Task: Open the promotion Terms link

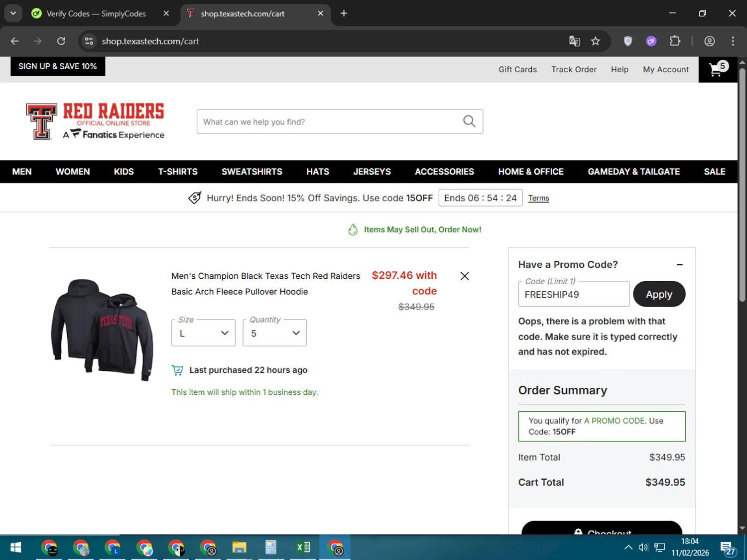Action: point(538,198)
